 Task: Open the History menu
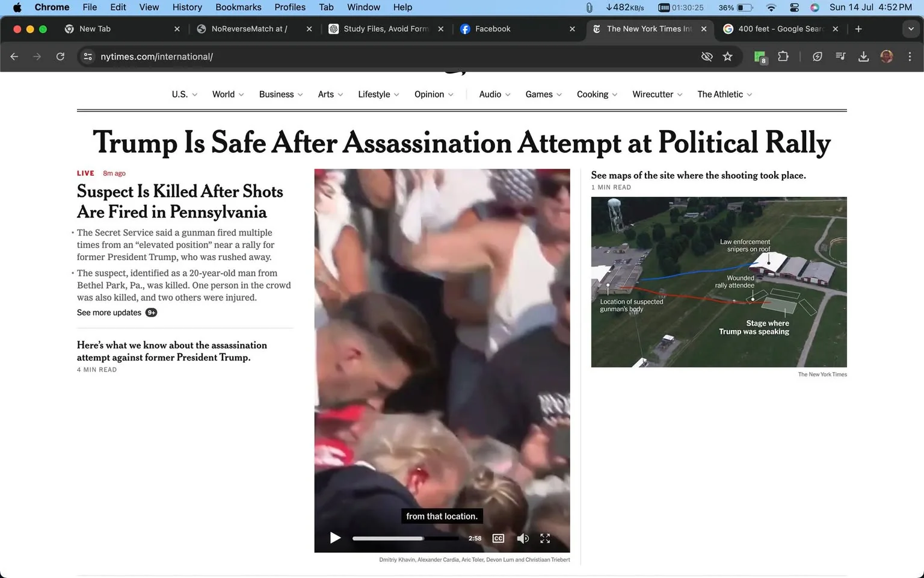point(187,7)
